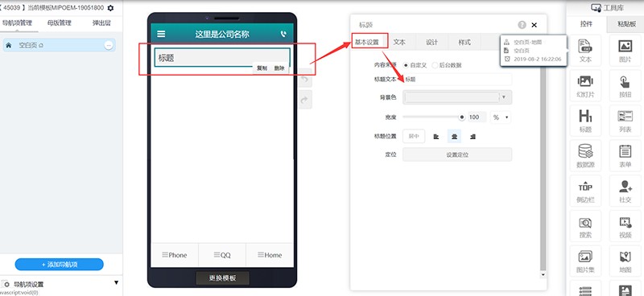Click the 导航项设置 gear icon
This screenshot has height=296, width=644.
(6, 284)
